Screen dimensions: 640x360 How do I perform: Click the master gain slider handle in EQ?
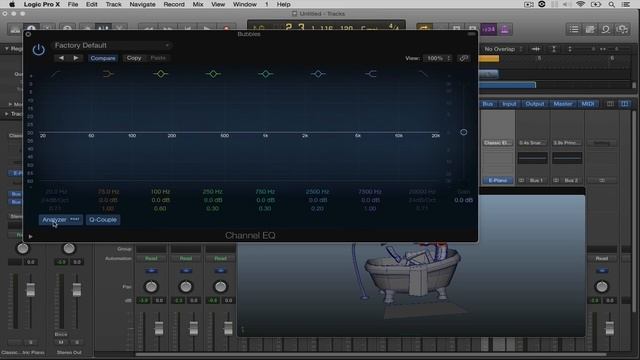click(x=464, y=132)
